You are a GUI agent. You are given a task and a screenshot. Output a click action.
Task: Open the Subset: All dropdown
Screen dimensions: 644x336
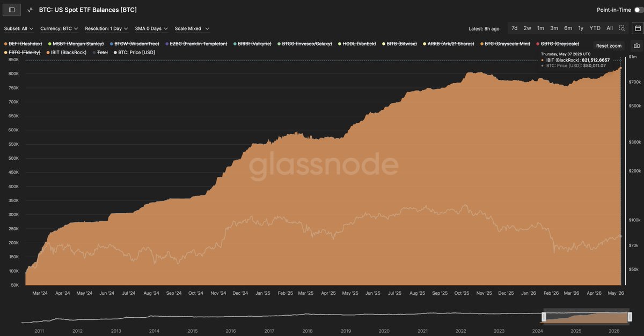(x=19, y=28)
